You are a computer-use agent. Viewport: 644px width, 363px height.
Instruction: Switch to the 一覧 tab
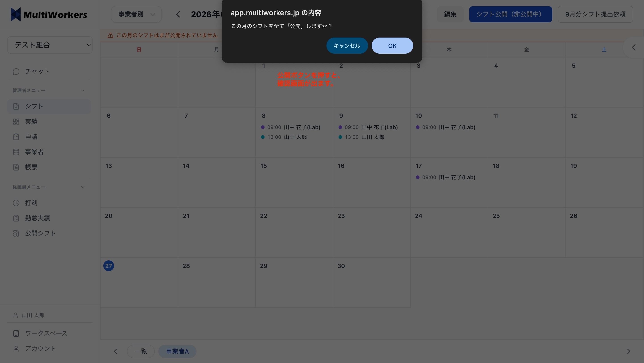click(x=141, y=351)
